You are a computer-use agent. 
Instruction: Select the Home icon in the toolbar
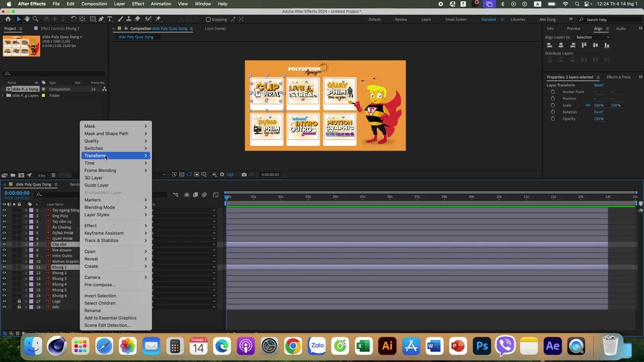pos(8,19)
